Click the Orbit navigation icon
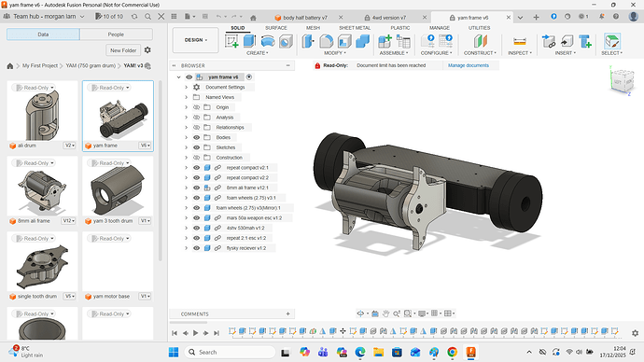This screenshot has width=644, height=362. (x=360, y=313)
